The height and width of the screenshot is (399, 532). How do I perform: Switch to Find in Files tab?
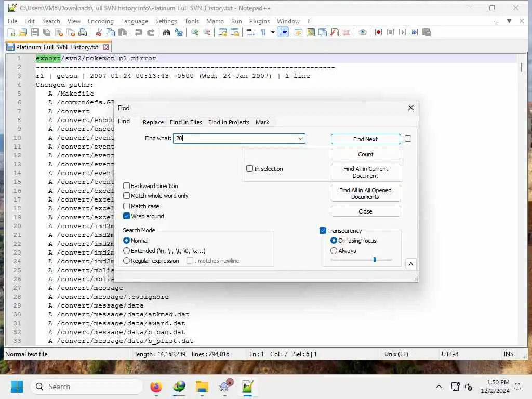click(186, 122)
